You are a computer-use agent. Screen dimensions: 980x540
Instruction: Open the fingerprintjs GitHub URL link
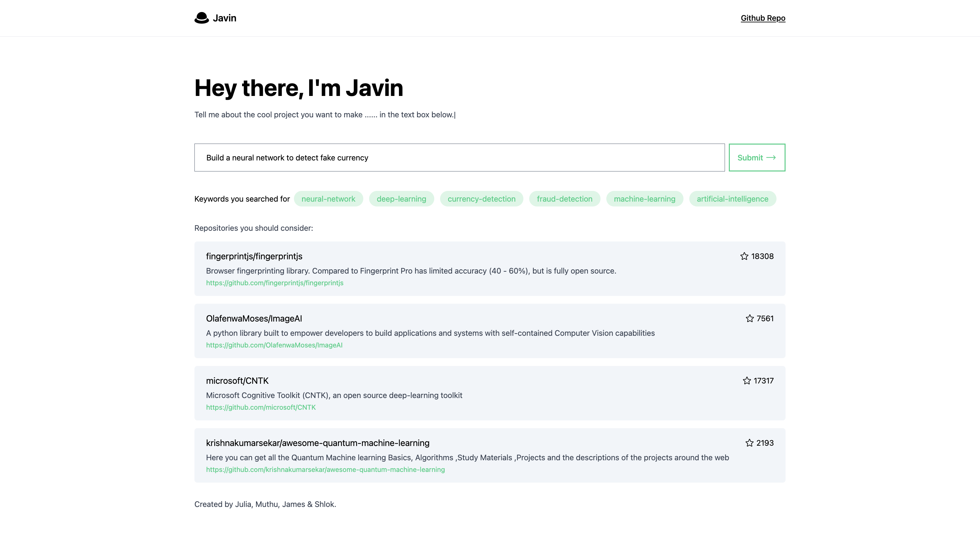(x=274, y=283)
